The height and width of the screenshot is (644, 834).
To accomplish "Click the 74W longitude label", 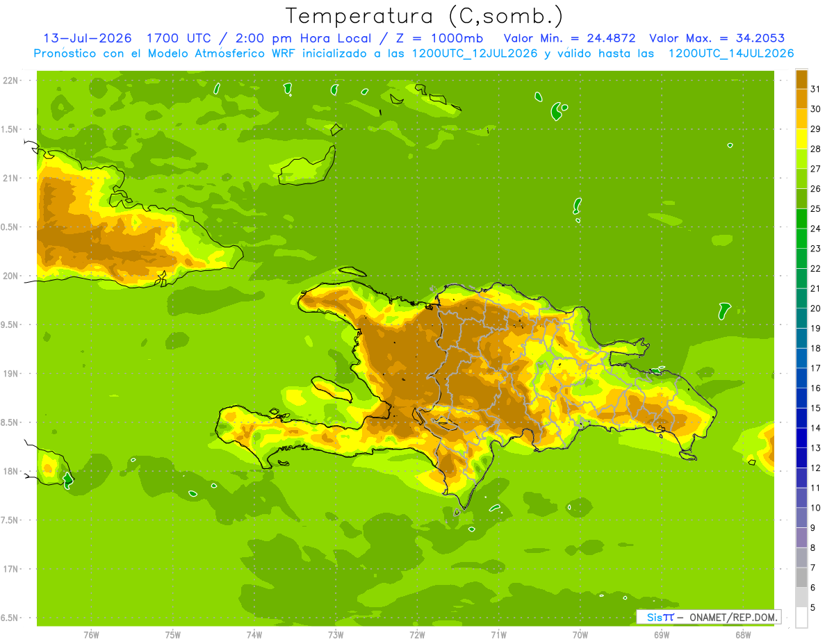I will click(254, 635).
